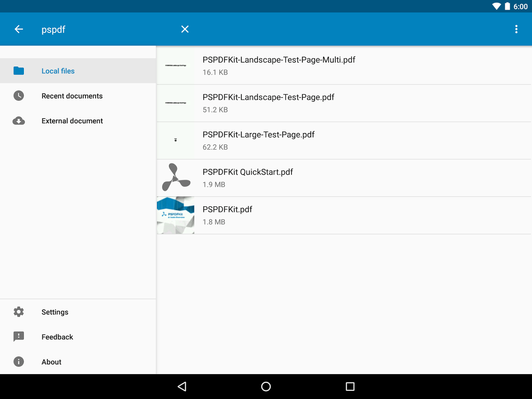Open PSPDFKit-Landscape-Test-Page.pdf file name
The height and width of the screenshot is (399, 532).
point(268,97)
